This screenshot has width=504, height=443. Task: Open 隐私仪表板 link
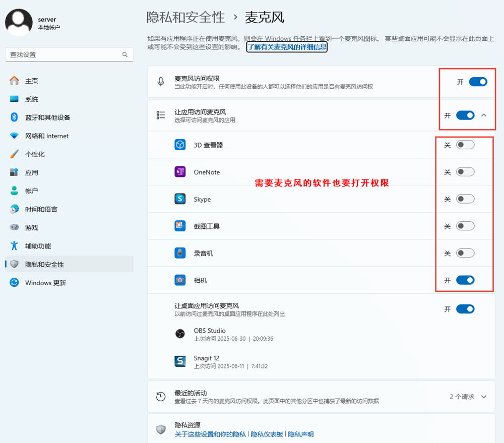[x=267, y=434]
